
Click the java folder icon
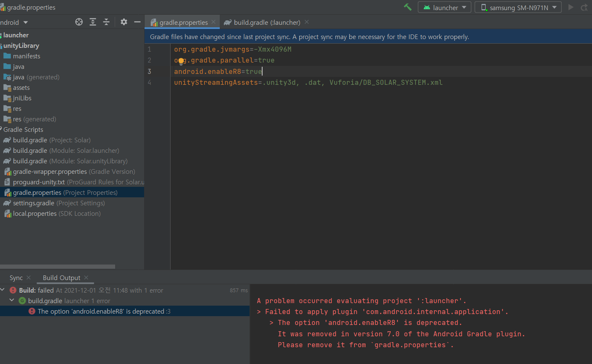7,66
